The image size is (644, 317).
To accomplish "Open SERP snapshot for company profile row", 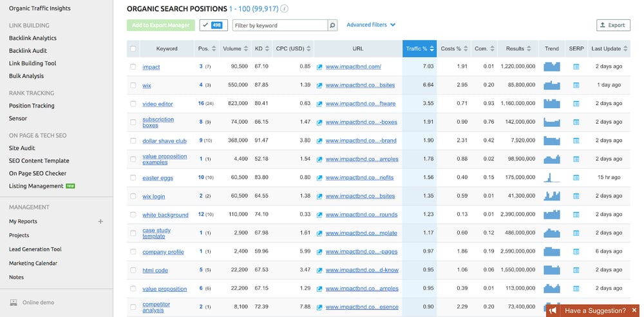I will tap(576, 252).
